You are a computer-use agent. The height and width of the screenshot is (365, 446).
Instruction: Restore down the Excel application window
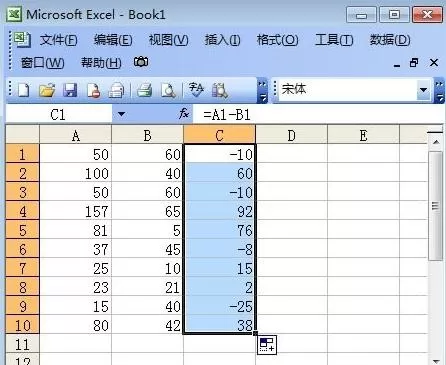click(395, 15)
